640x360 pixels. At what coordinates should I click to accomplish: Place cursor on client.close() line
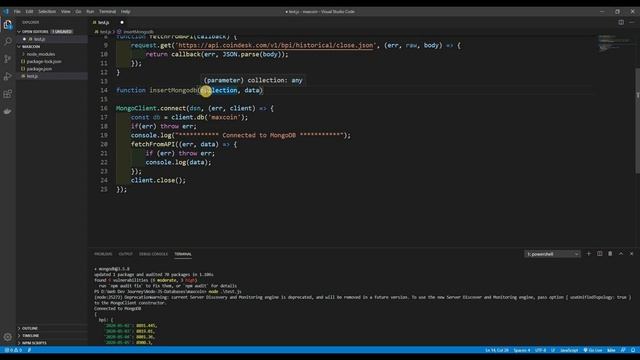pyautogui.click(x=158, y=180)
